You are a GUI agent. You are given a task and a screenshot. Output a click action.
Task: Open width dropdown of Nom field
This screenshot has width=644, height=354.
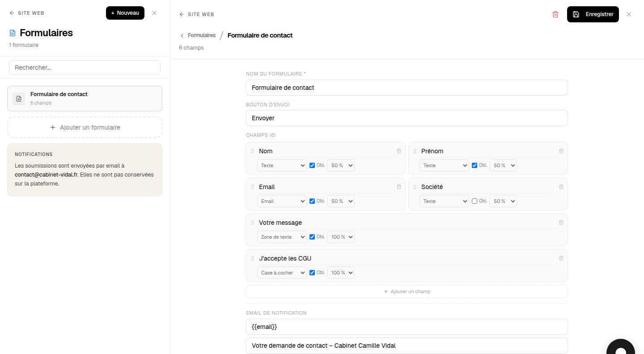[x=341, y=165]
